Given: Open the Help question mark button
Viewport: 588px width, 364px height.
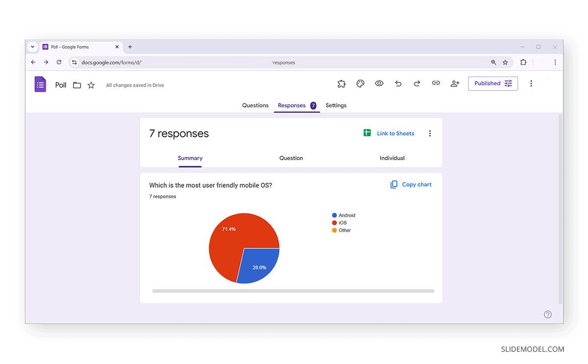Looking at the screenshot, I should (548, 314).
